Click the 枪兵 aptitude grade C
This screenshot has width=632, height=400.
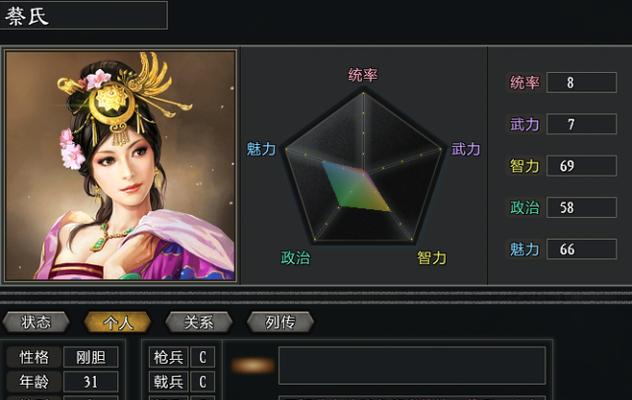[203, 357]
